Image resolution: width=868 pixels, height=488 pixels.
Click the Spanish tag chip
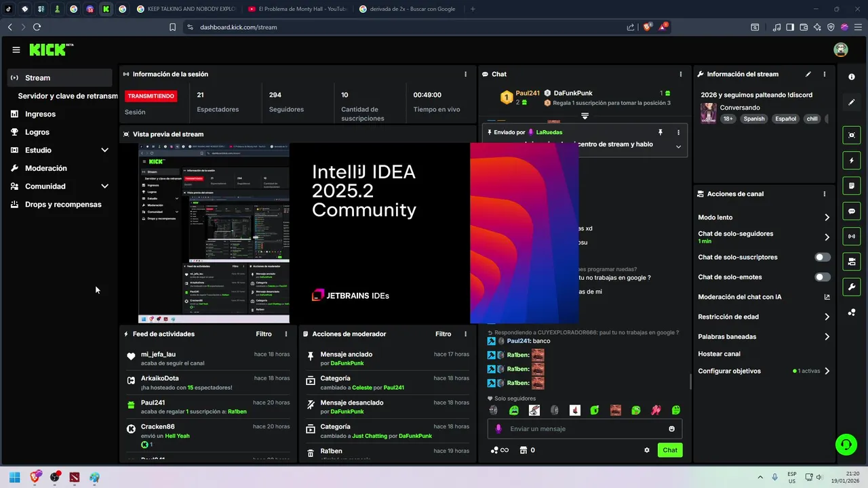tap(753, 119)
